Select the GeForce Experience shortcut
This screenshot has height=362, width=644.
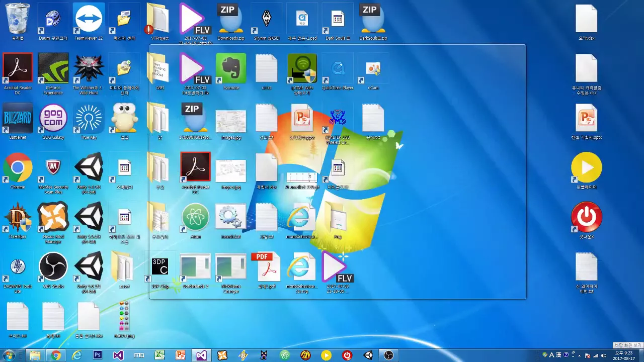click(53, 73)
